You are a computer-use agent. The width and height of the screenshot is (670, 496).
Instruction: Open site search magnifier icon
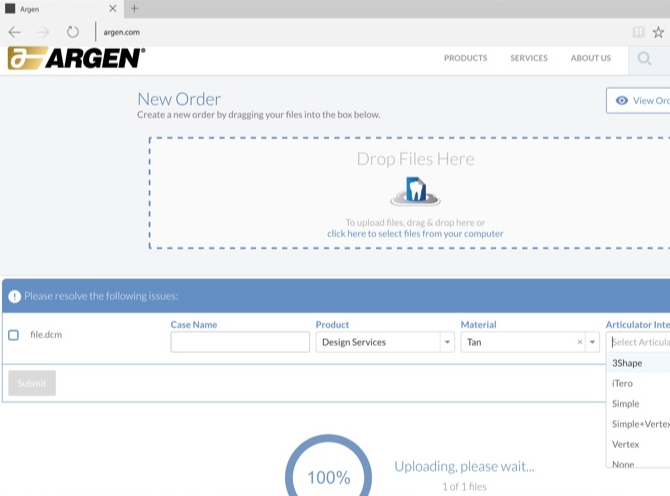pyautogui.click(x=644, y=59)
